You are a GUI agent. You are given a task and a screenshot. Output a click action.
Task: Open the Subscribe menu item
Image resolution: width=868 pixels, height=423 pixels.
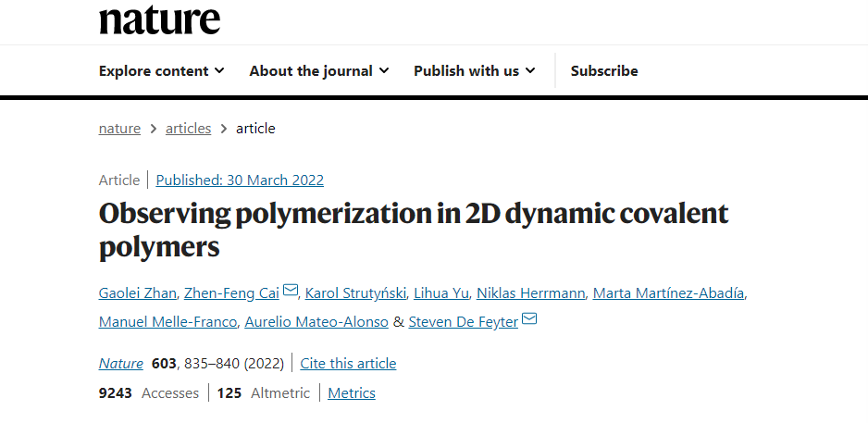604,71
